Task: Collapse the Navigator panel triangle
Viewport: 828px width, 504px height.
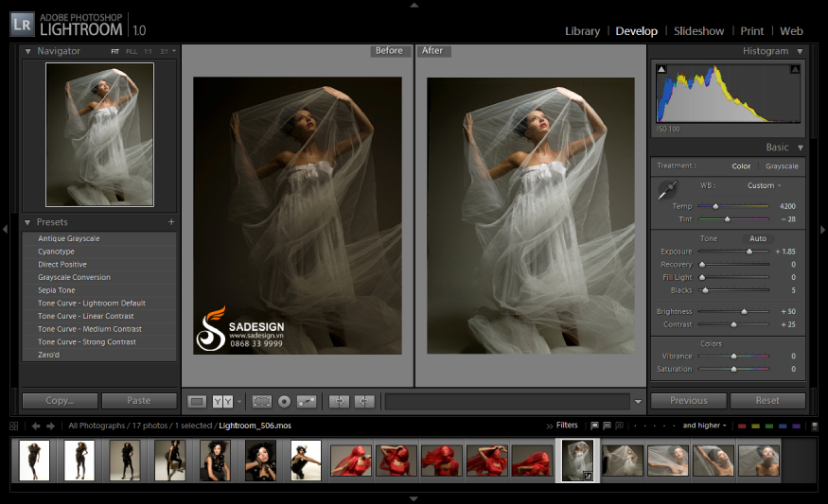Action: (28, 51)
